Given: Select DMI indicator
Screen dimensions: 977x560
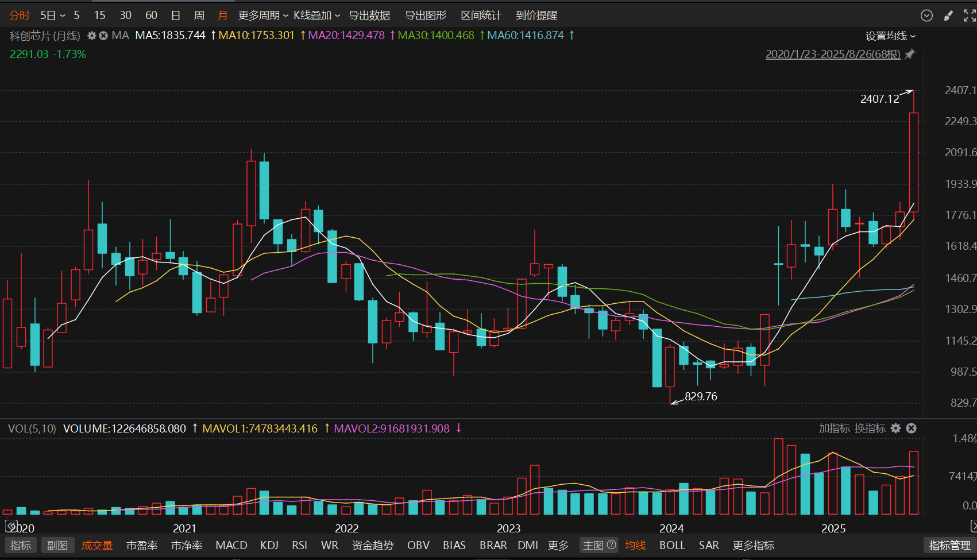Looking at the screenshot, I should [x=528, y=545].
